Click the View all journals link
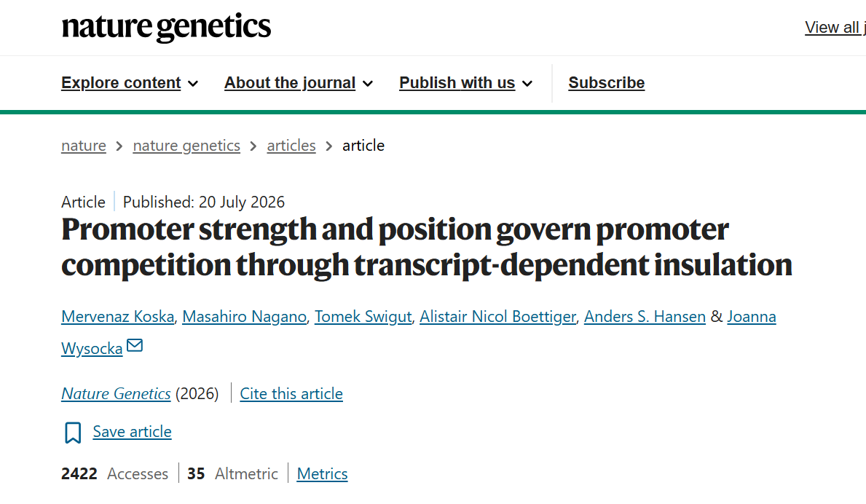 tap(835, 27)
